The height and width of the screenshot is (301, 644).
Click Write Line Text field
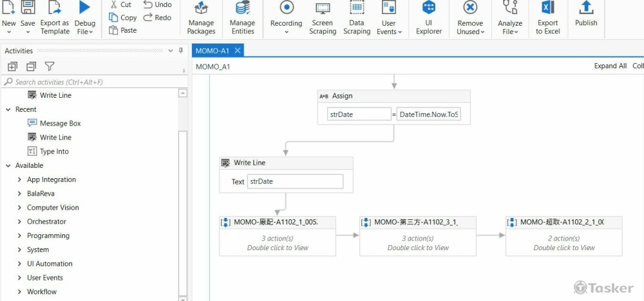(x=295, y=181)
